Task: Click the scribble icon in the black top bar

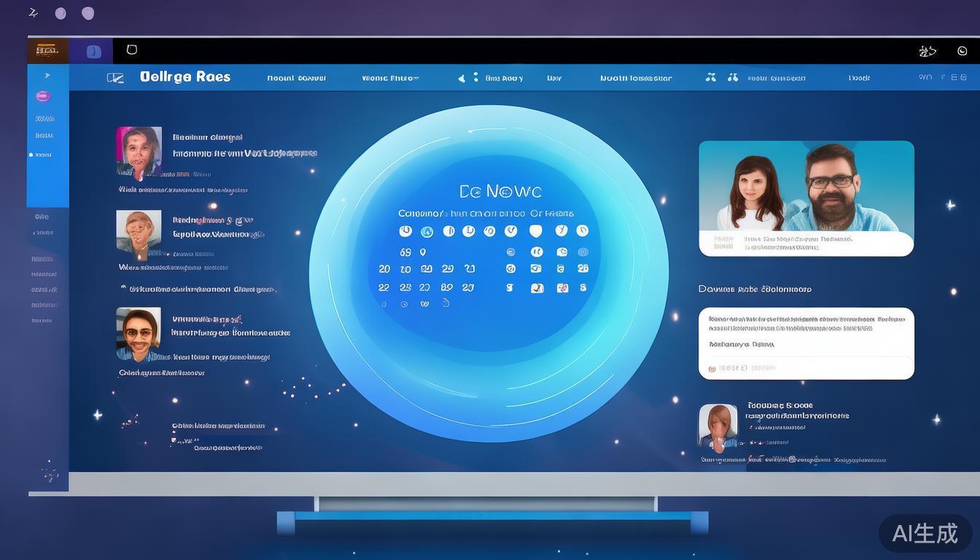Action: pos(927,51)
